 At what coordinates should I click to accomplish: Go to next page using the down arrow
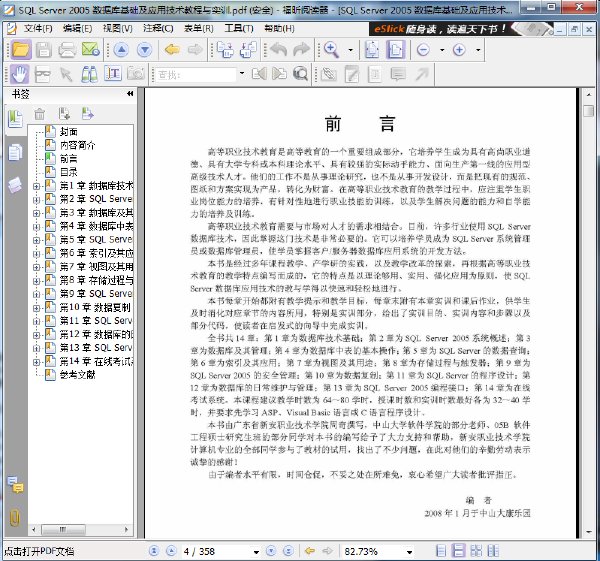tap(145, 50)
